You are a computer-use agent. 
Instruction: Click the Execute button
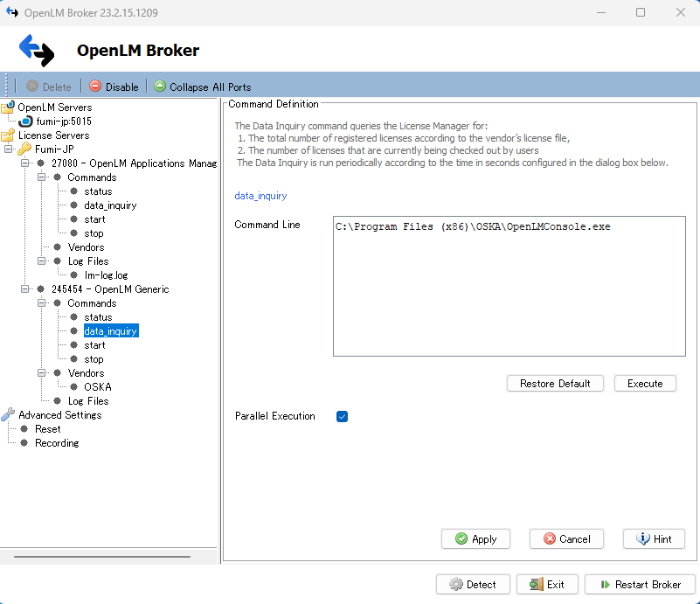(x=645, y=383)
